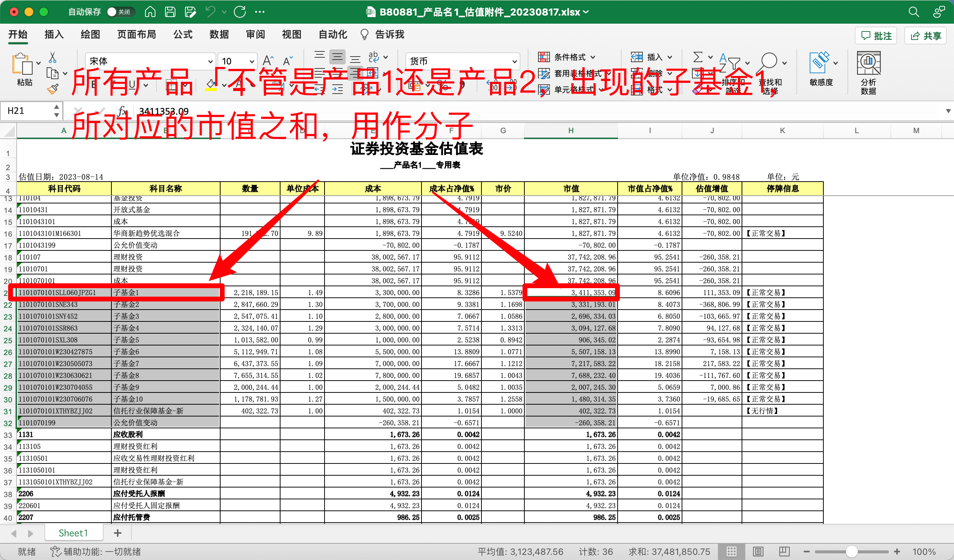This screenshot has height=560, width=954.
Task: Click the 批注 comments button
Action: tap(876, 36)
